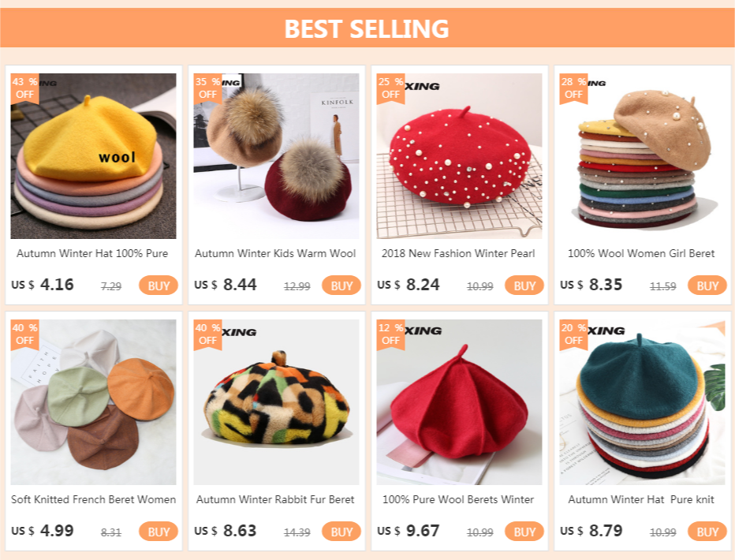Open the red pearl beret photo
This screenshot has height=560, width=735.
(459, 156)
